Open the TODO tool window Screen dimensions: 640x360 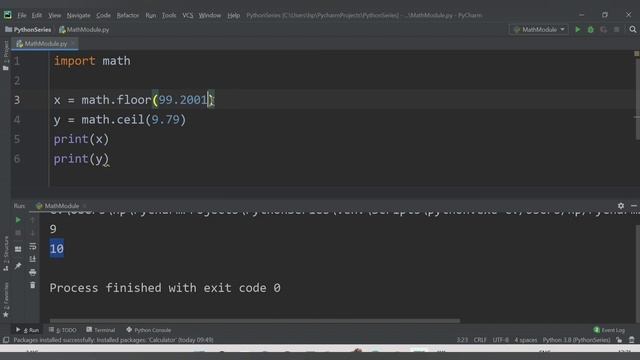coord(62,330)
